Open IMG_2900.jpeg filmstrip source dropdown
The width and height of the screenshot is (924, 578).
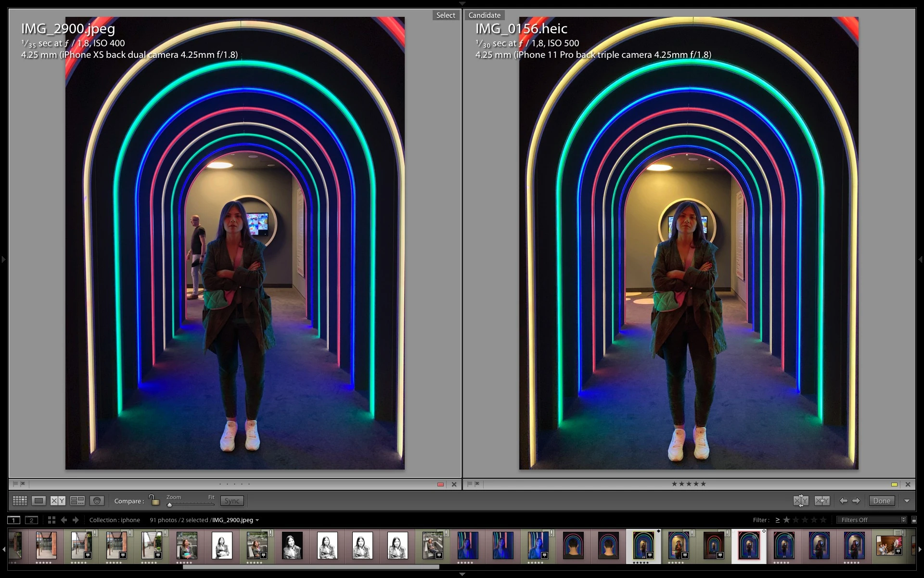[x=257, y=520]
